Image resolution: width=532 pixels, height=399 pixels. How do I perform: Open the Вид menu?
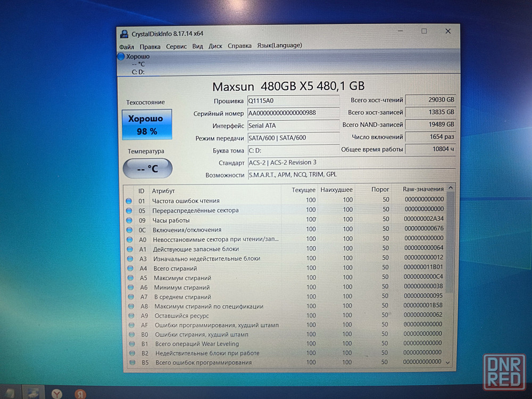pos(197,46)
